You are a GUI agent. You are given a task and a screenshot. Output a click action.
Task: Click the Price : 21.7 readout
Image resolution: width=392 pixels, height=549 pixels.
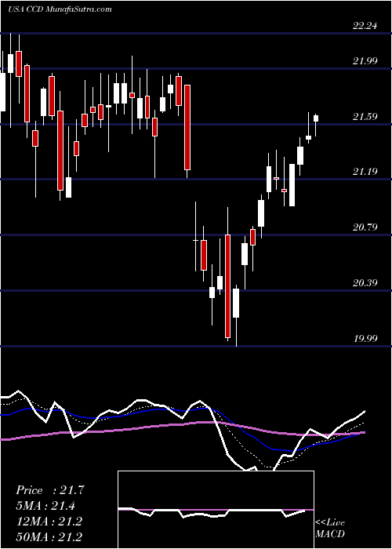coord(50,490)
